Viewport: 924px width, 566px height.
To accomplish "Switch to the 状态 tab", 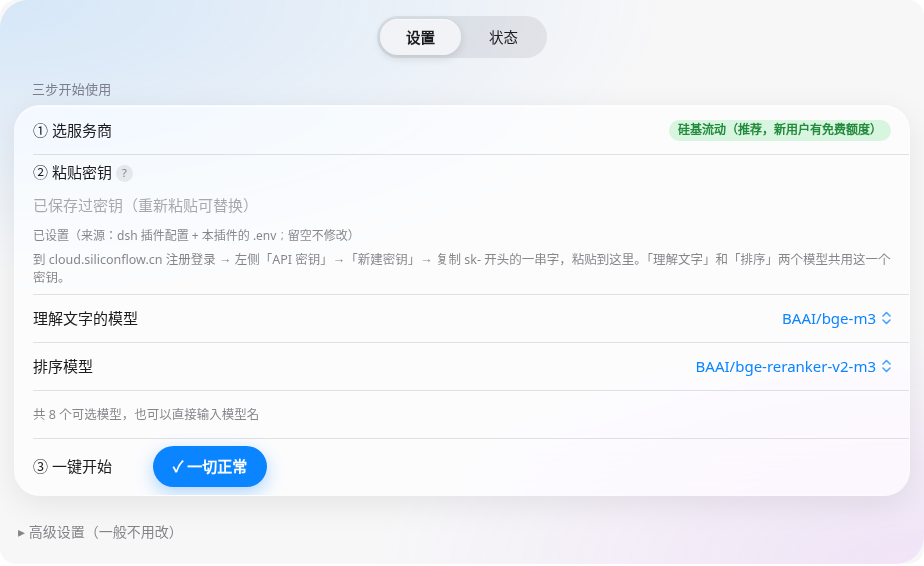I will 503,38.
